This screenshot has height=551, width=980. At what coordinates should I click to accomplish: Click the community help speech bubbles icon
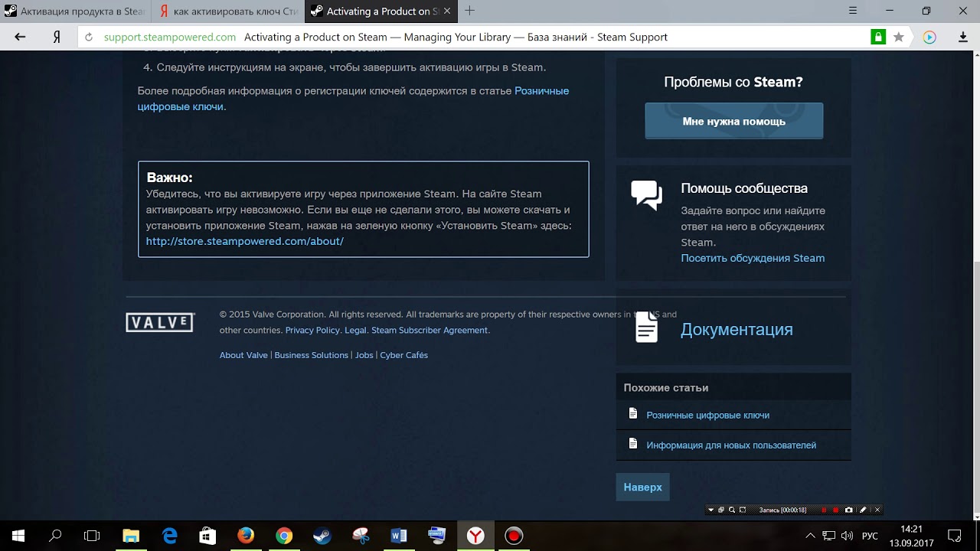click(x=646, y=195)
